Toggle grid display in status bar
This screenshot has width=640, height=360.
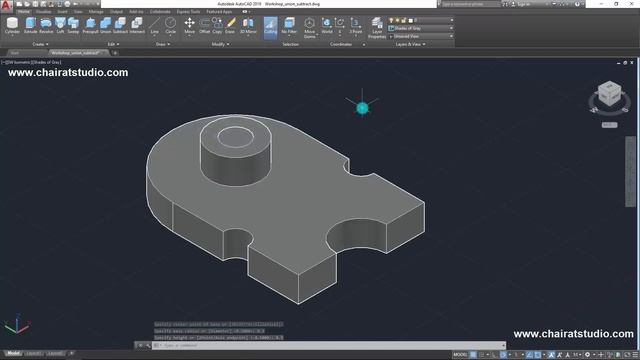pos(473,355)
